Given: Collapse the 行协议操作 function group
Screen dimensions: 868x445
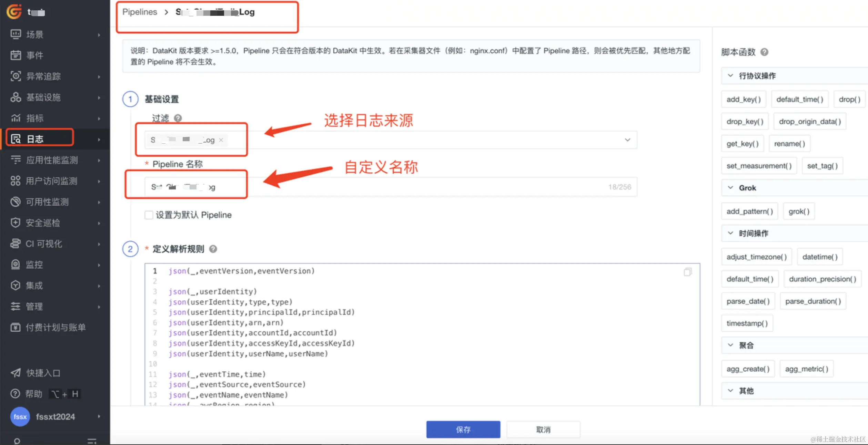Looking at the screenshot, I should coord(730,76).
